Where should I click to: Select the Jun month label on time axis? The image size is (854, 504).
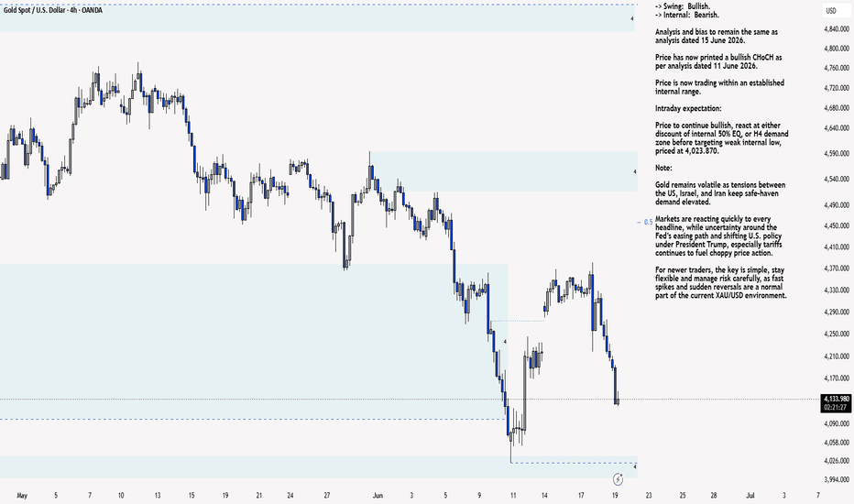[x=378, y=495]
